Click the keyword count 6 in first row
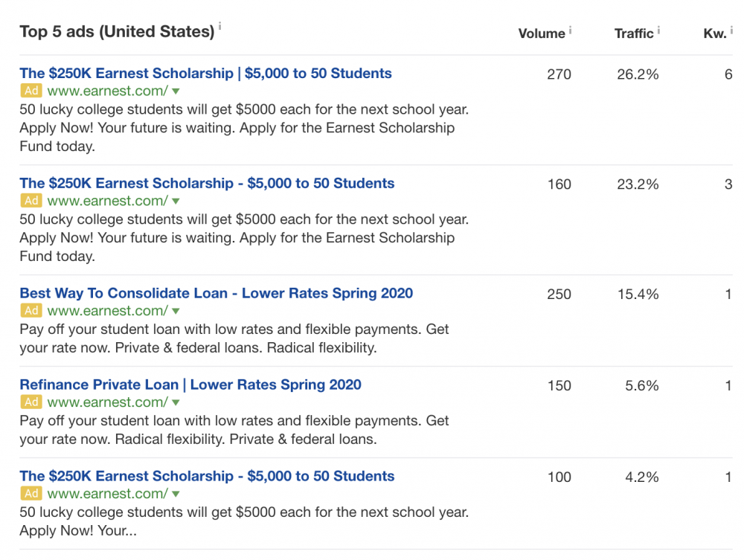The height and width of the screenshot is (560, 744). pos(728,74)
